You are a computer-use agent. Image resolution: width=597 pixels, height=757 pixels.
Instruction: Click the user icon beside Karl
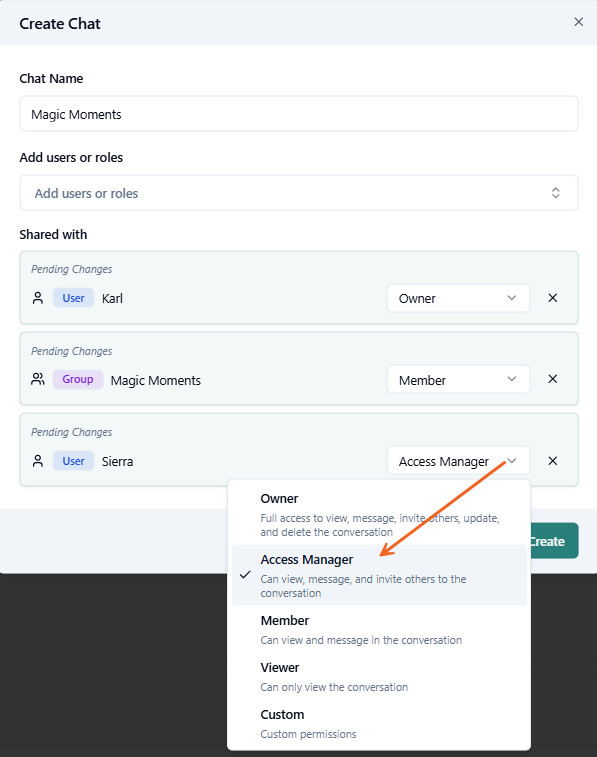pos(38,298)
